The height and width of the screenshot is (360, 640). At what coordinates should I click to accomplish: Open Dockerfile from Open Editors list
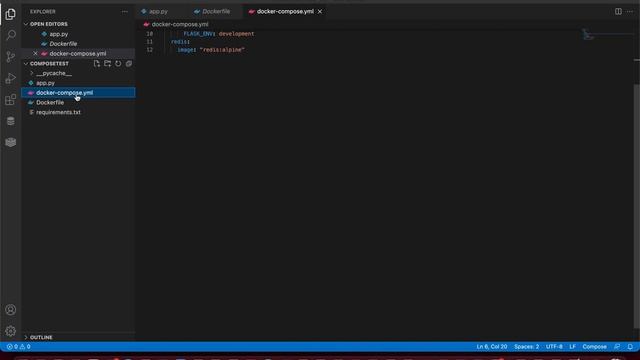point(63,44)
